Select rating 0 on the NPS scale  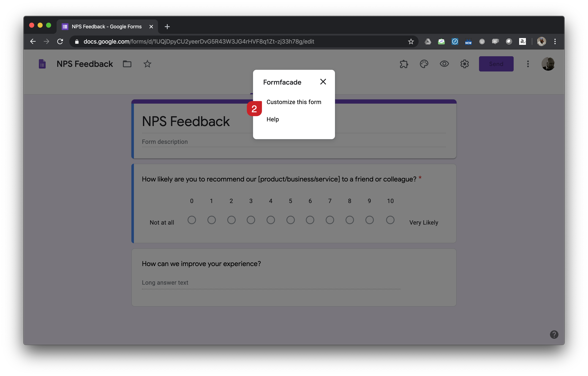click(x=192, y=220)
